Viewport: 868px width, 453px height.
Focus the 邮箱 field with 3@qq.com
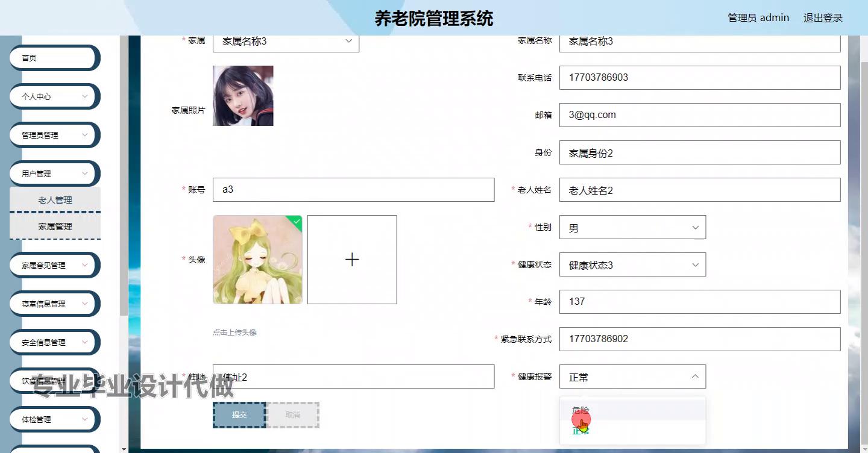tap(700, 115)
